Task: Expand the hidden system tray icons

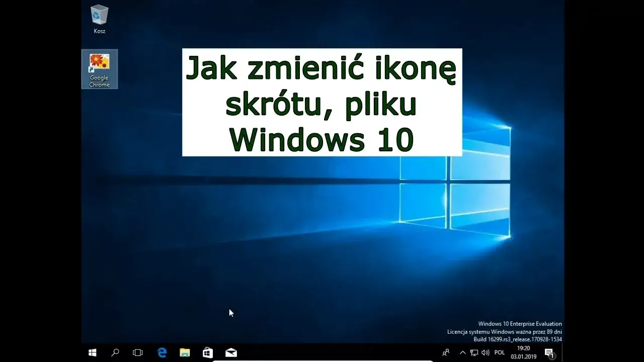Action: (462, 352)
